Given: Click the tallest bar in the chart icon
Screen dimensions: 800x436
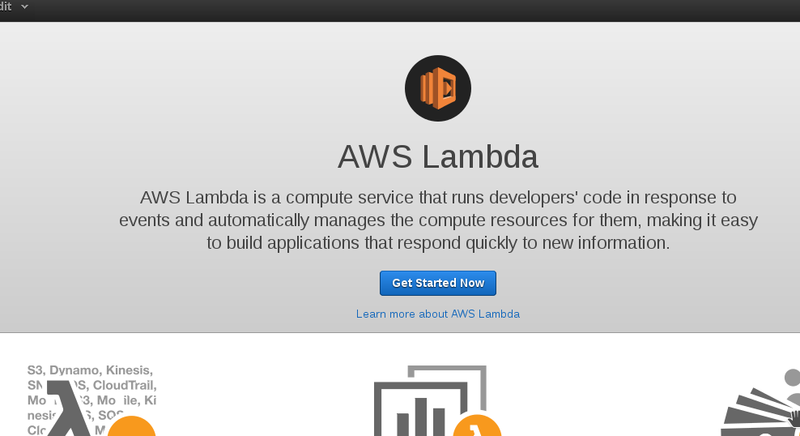Looking at the screenshot, I should click(421, 417).
